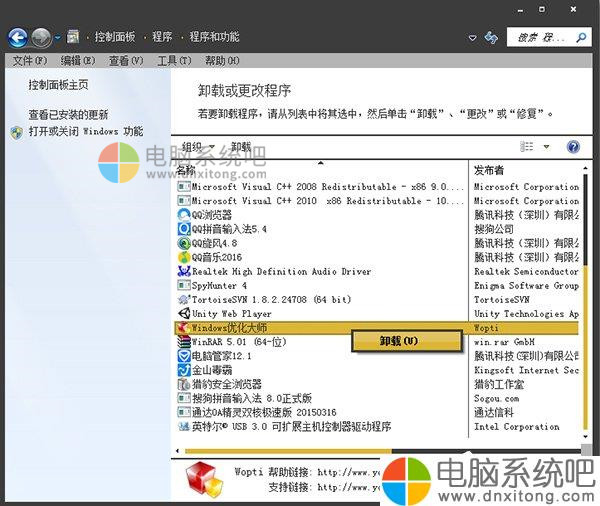Click the blue help icon
Image resolution: width=600 pixels, height=506 pixels.
pos(573,147)
